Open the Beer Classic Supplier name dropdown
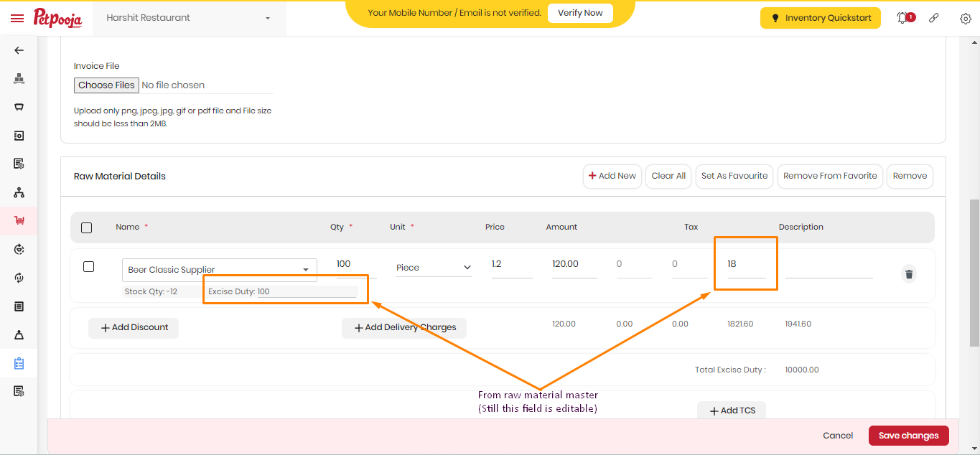The height and width of the screenshot is (455, 980). click(220, 270)
